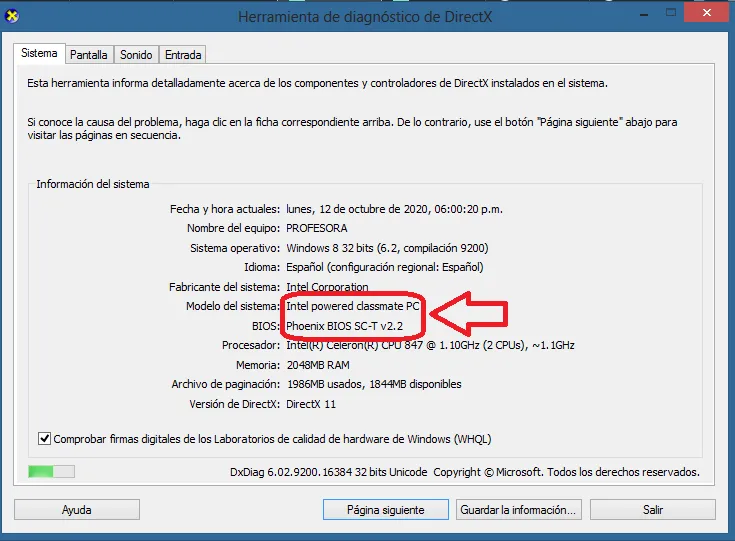Click the Phoenix BIOS SC-T v2.2 text
Screen dimensions: 735x541
click(346, 326)
